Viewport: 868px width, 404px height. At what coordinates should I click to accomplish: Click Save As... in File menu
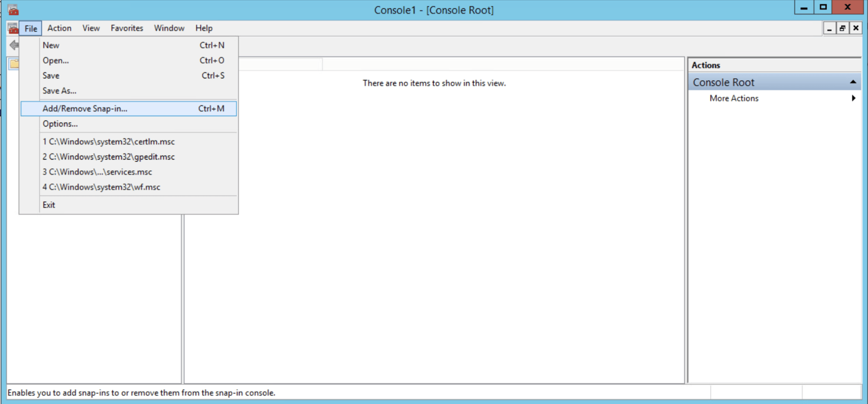(x=59, y=91)
